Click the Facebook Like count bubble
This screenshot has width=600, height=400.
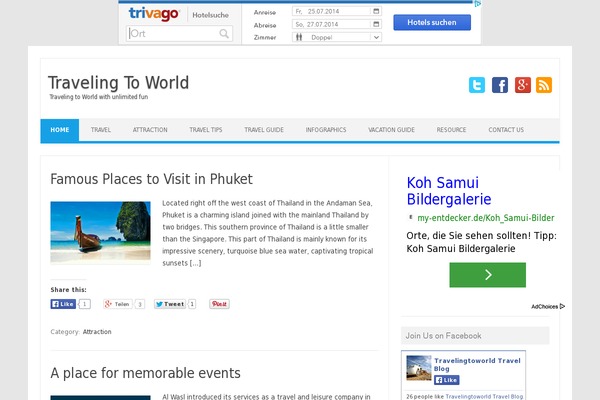[x=85, y=304]
